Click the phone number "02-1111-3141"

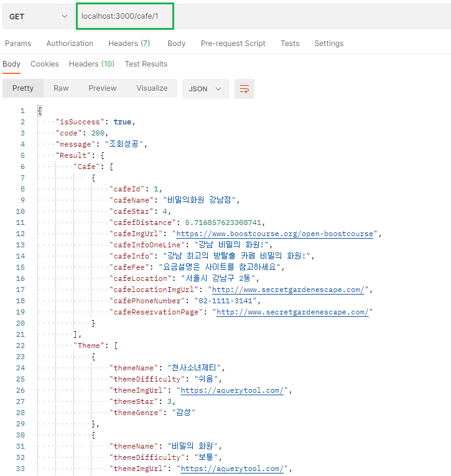tap(225, 301)
